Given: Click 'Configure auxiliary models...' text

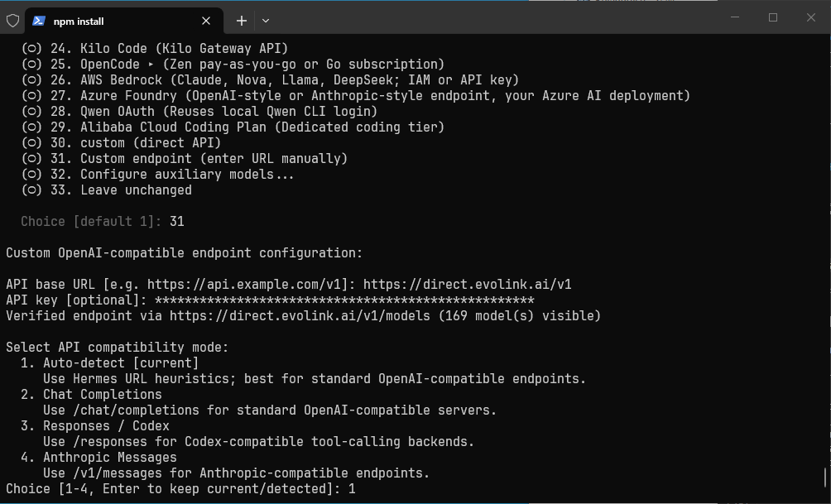Looking at the screenshot, I should 187,175.
